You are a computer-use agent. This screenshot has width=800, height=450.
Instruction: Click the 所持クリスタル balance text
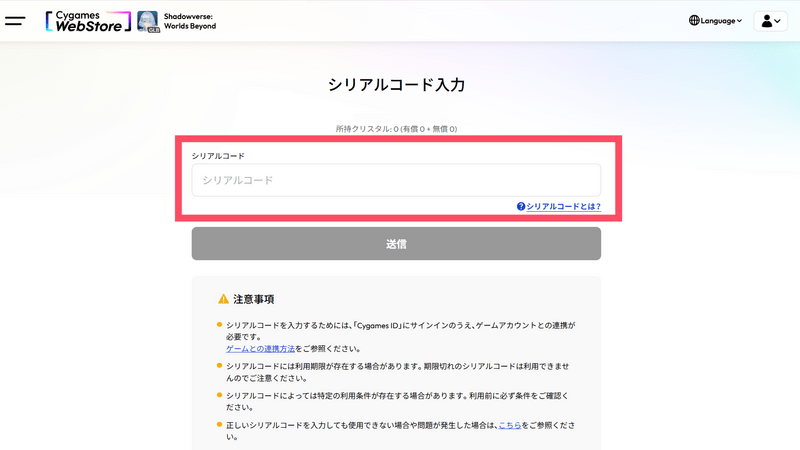click(x=396, y=129)
